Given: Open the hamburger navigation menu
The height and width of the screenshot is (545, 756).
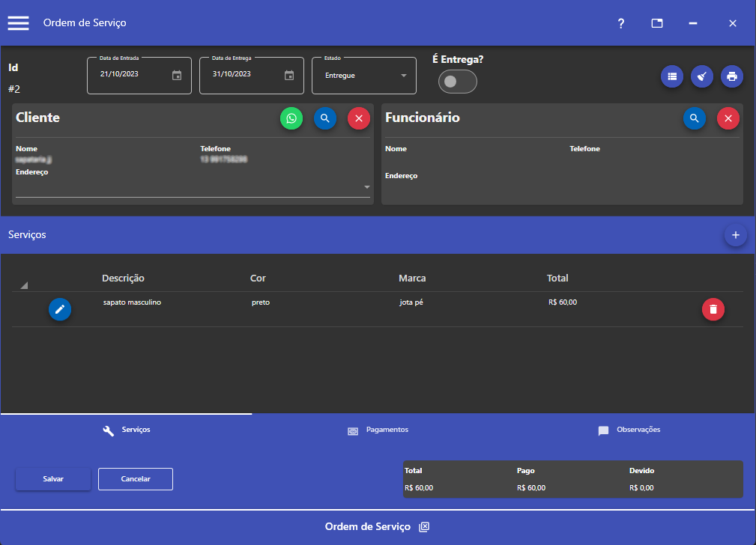Looking at the screenshot, I should tap(19, 23).
